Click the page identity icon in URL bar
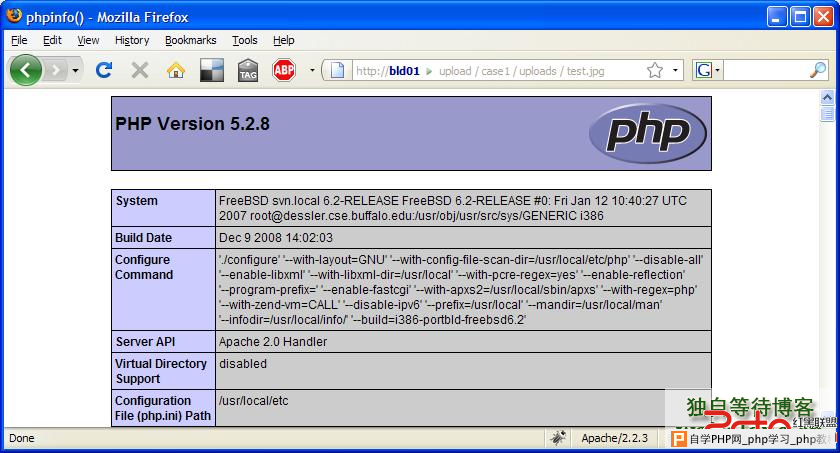840x453 pixels. (x=338, y=70)
